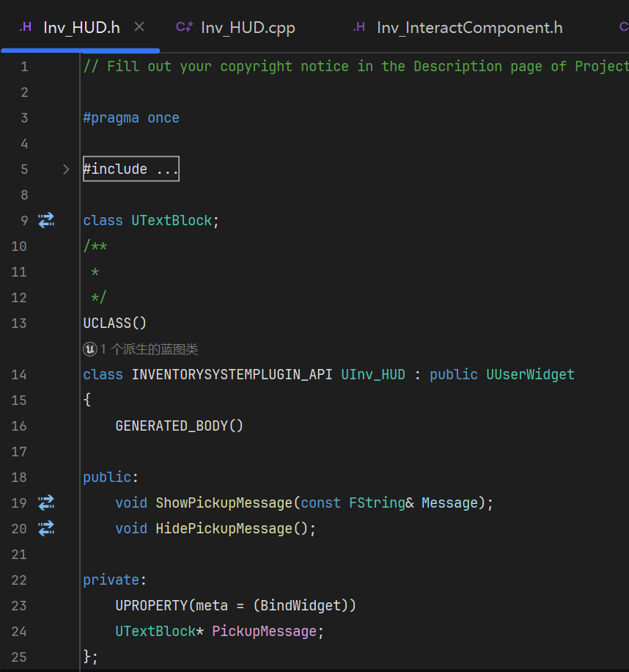Click the FString type in ShowPickupMessage

pos(377,503)
